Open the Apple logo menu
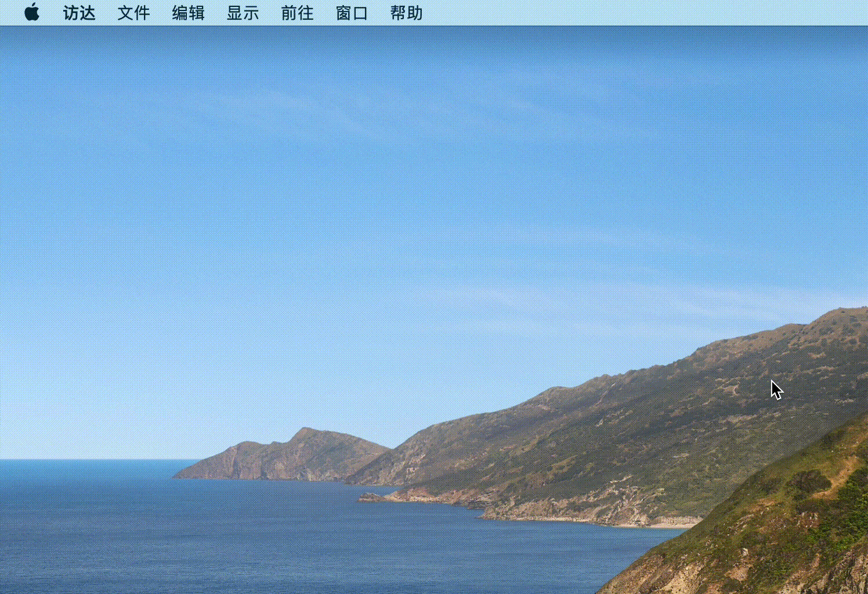Image resolution: width=868 pixels, height=594 pixels. (32, 12)
